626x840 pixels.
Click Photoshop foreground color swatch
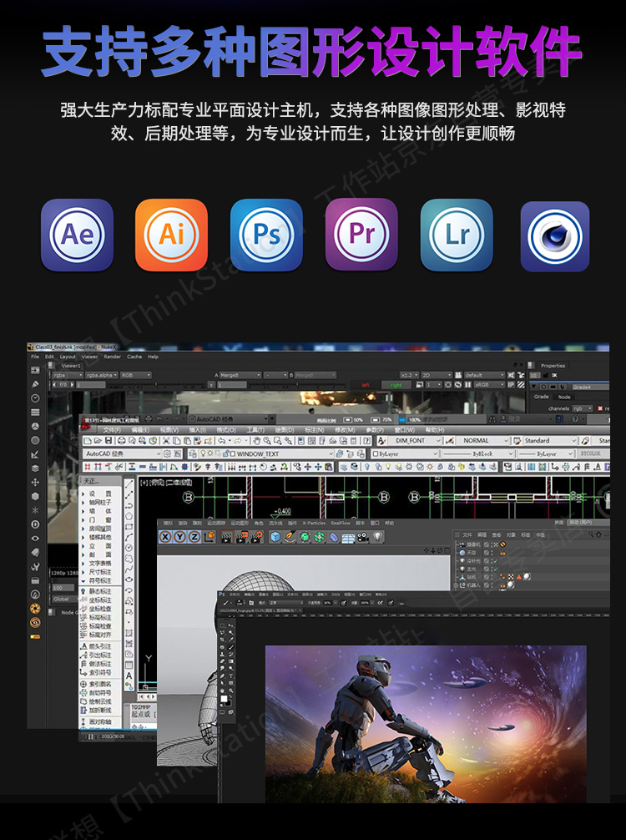[223, 698]
